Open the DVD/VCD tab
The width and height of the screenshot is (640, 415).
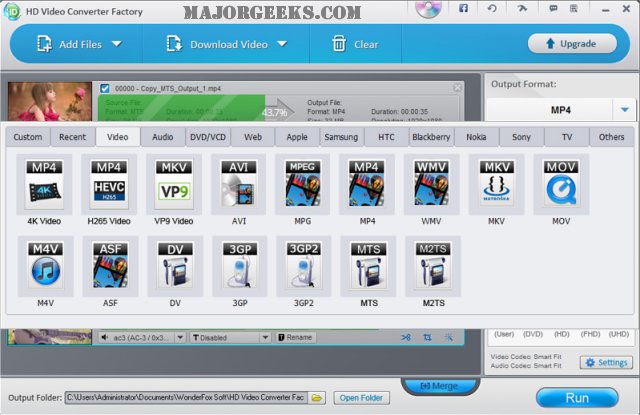(208, 137)
